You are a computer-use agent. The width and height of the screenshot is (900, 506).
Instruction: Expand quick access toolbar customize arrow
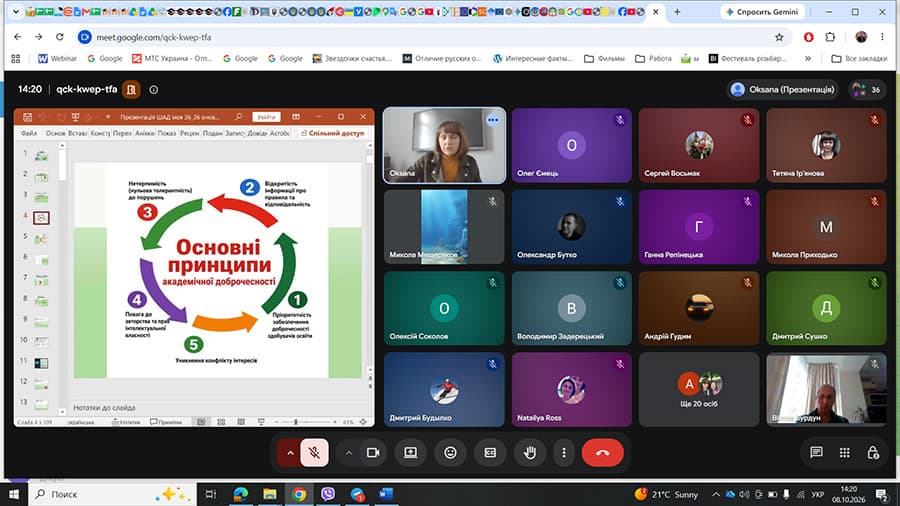click(108, 117)
